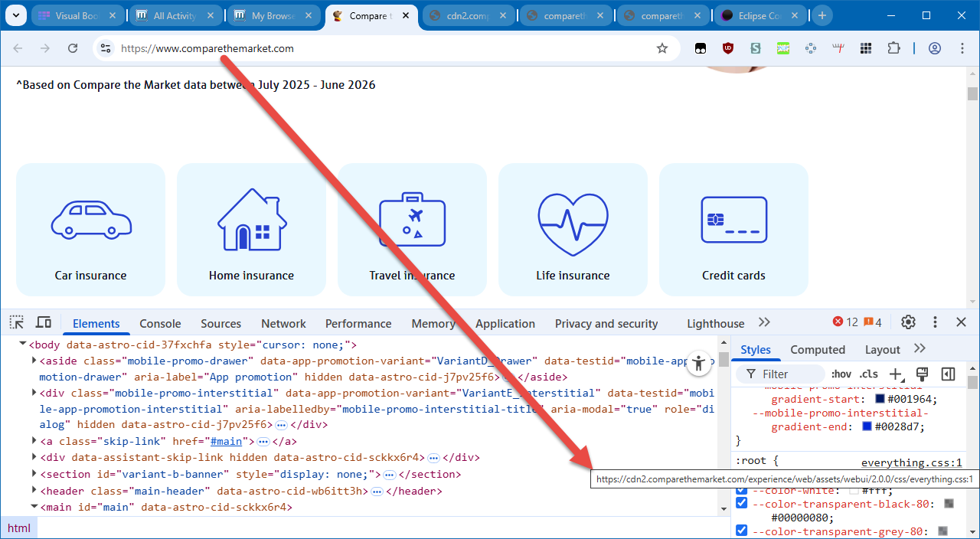
Task: Open the grid-of-squares extension icon
Action: [x=866, y=48]
